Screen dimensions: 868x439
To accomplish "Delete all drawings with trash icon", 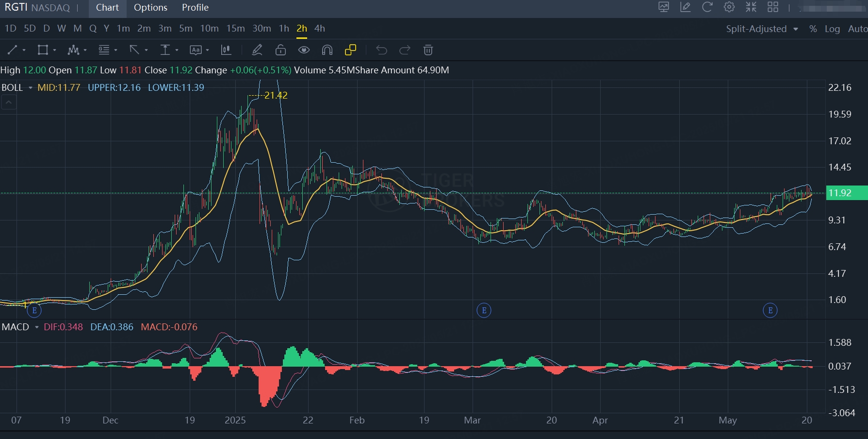I will (428, 50).
